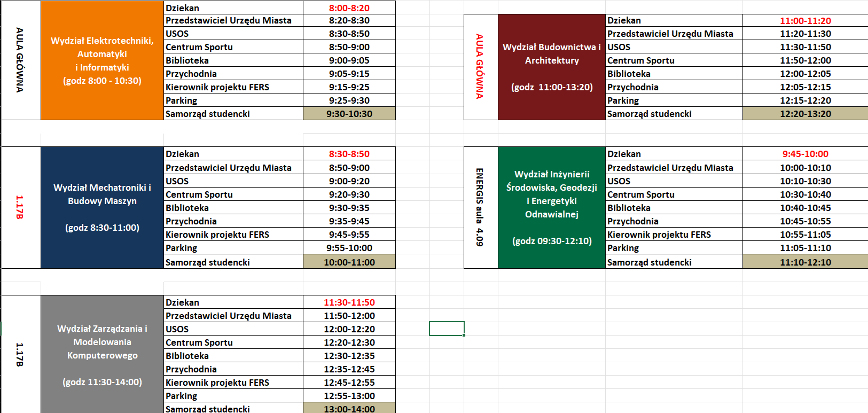The image size is (868, 413).
Task: Click the gray Wydział Zarządzania i Modelowania cell
Action: (102, 354)
